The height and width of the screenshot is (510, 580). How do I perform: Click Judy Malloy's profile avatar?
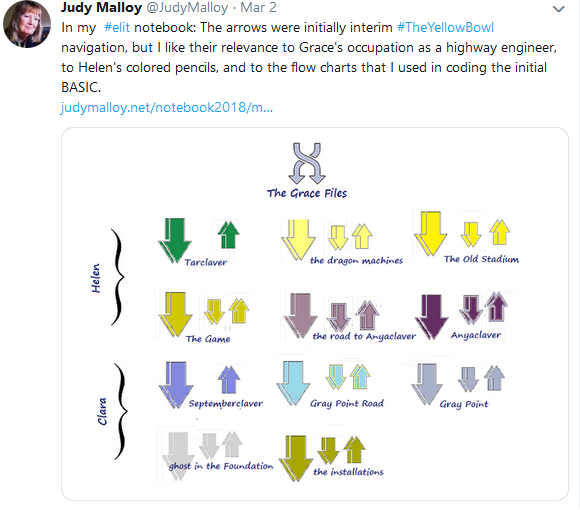pyautogui.click(x=27, y=24)
